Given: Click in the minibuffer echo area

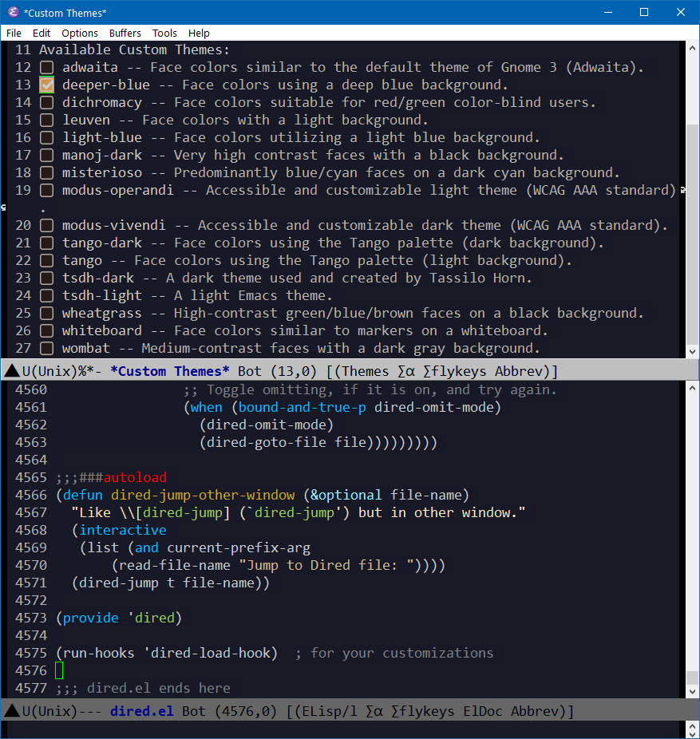Looking at the screenshot, I should (x=342, y=729).
